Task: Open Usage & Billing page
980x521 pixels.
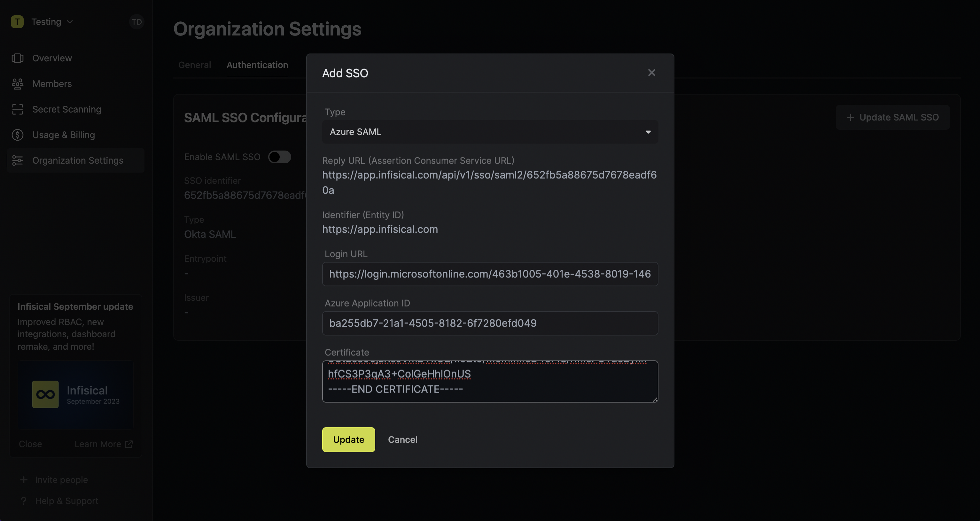Action: tap(75, 135)
